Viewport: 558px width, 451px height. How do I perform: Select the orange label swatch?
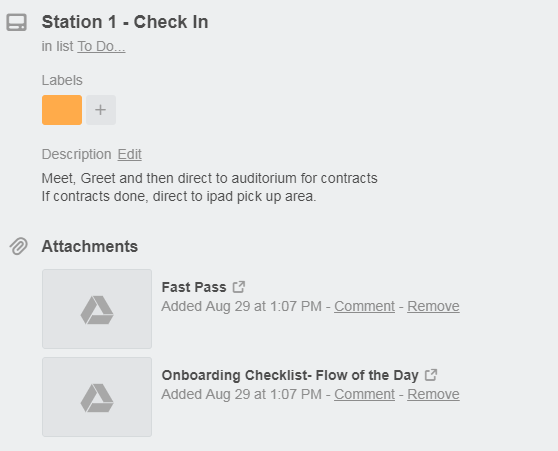pos(62,110)
